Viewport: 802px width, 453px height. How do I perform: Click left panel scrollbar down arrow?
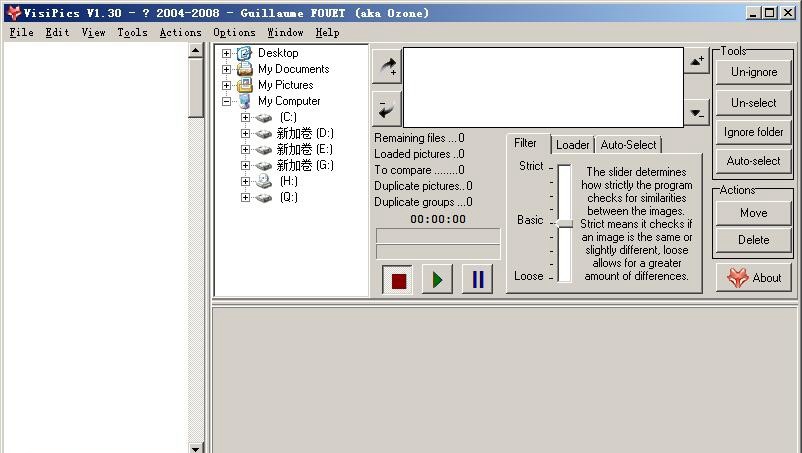tap(195, 448)
